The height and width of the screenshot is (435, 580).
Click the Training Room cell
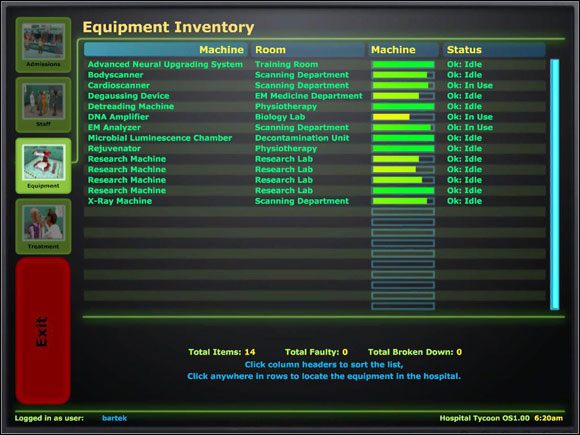(286, 64)
